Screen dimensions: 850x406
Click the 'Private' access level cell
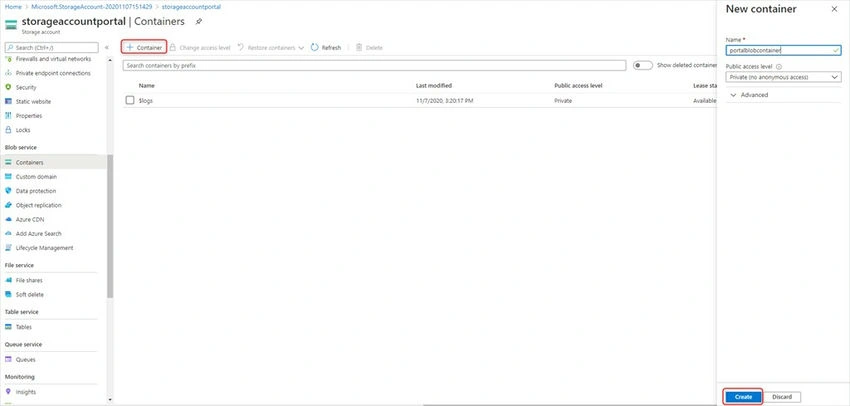[563, 101]
